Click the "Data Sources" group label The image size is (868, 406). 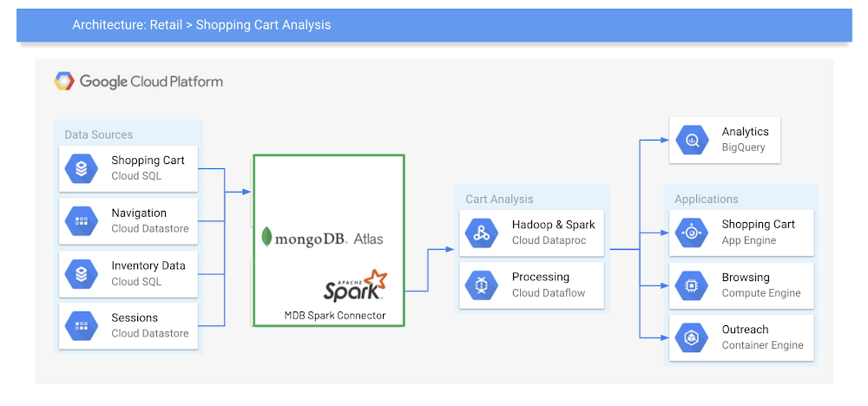click(99, 134)
